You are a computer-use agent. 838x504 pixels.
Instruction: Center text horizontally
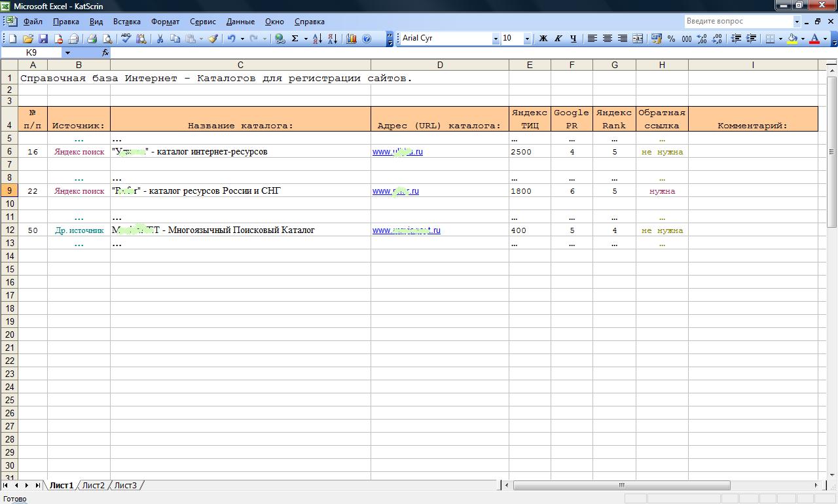(x=607, y=39)
